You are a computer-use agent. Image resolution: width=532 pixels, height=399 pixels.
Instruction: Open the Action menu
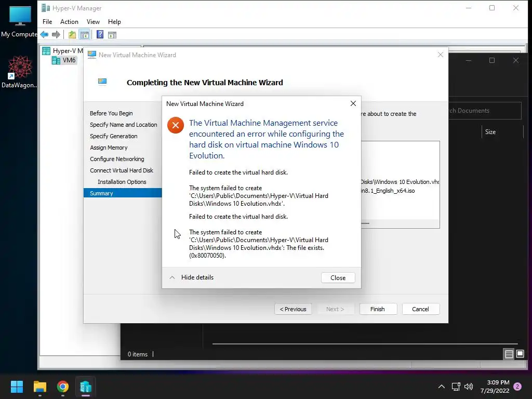pos(69,22)
